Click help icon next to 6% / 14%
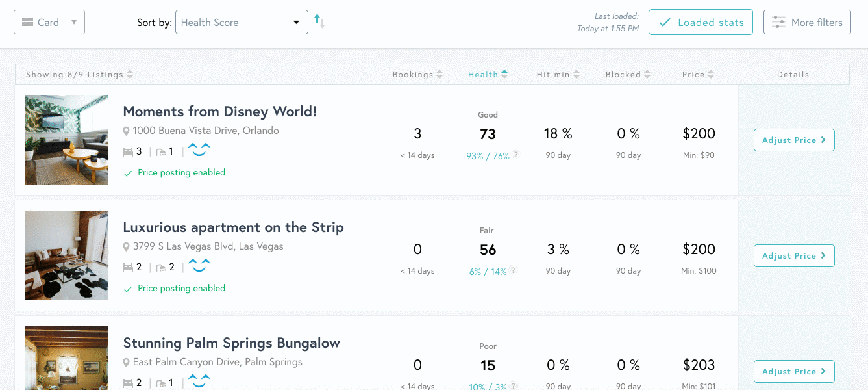868x390 pixels. 513,270
